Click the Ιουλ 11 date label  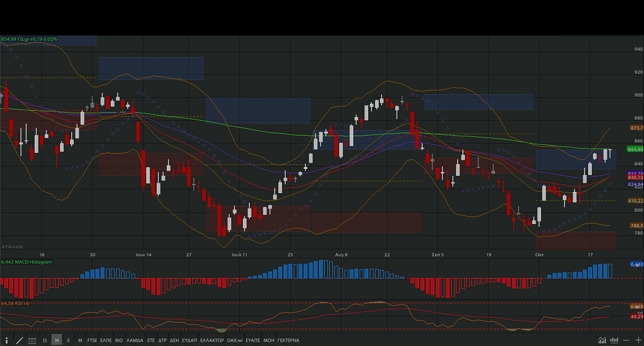(x=240, y=254)
